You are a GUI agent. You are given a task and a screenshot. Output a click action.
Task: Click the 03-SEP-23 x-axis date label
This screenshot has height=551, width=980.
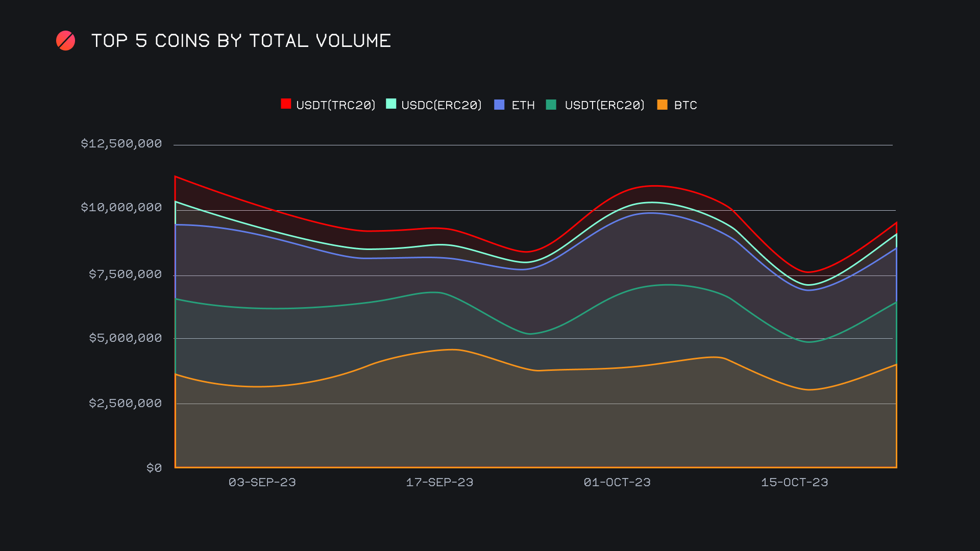pos(262,482)
